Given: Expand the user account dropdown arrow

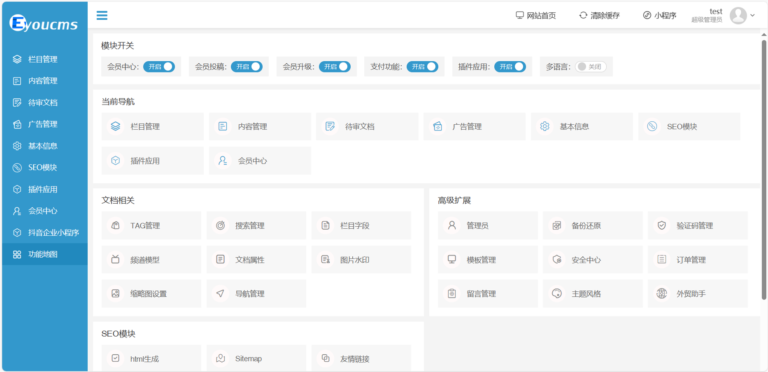Looking at the screenshot, I should pos(753,15).
